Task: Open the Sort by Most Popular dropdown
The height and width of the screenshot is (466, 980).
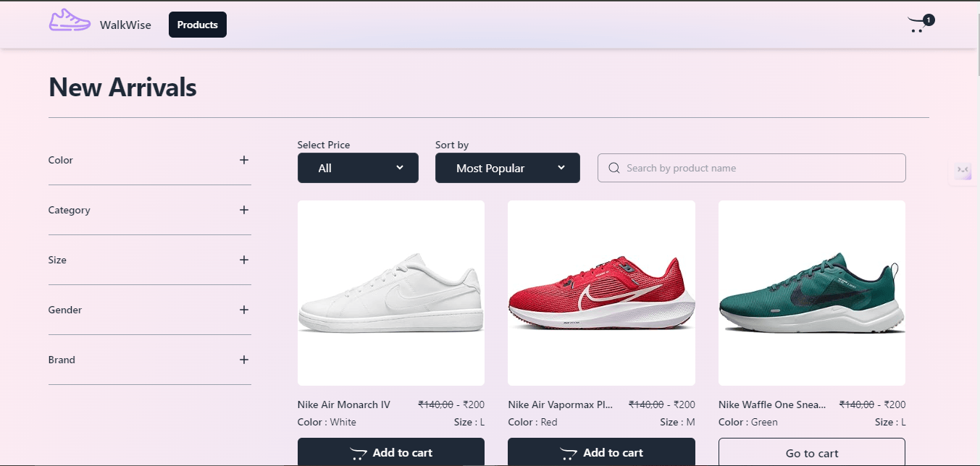Action: point(508,168)
